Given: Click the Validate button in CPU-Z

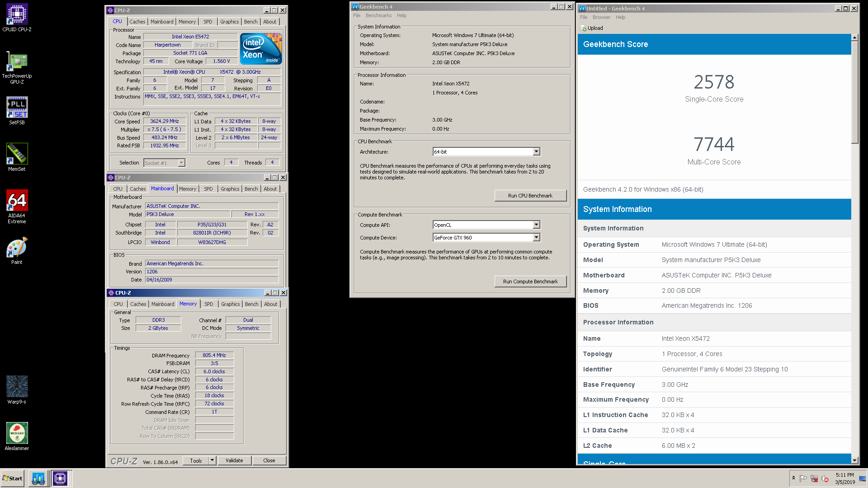Looking at the screenshot, I should pos(234,460).
